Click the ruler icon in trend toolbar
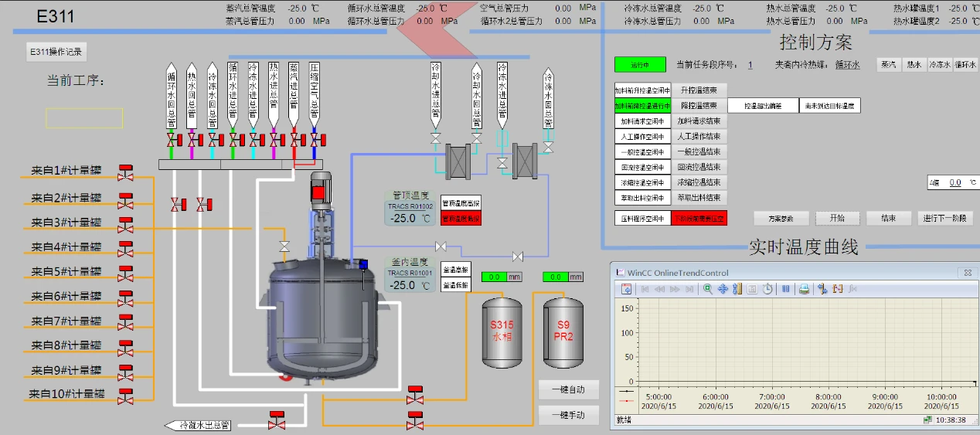 (737, 289)
